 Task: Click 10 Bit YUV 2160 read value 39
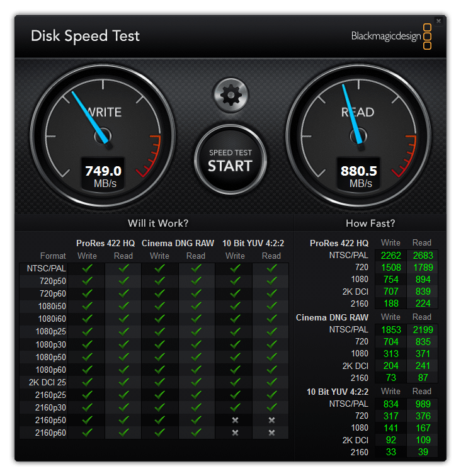point(423,452)
